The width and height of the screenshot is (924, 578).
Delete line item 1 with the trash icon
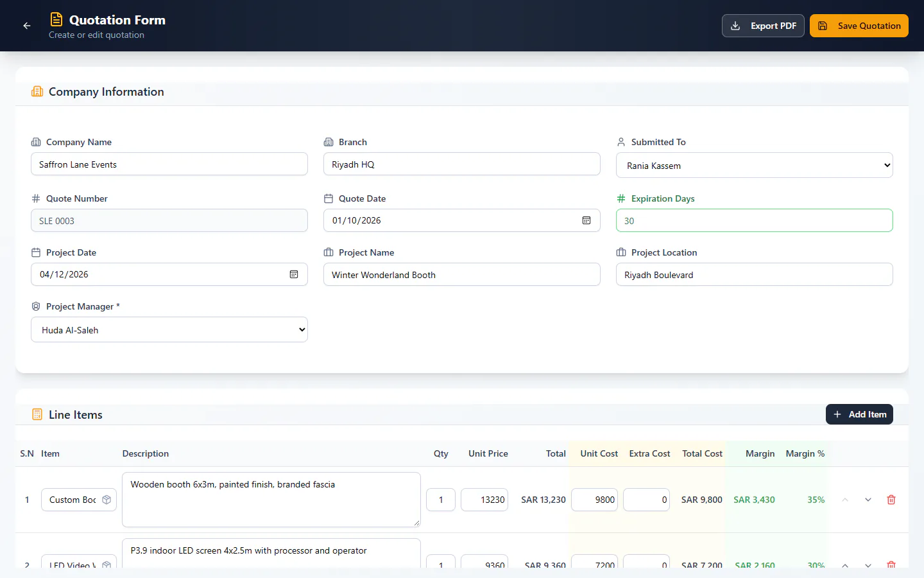pos(891,500)
